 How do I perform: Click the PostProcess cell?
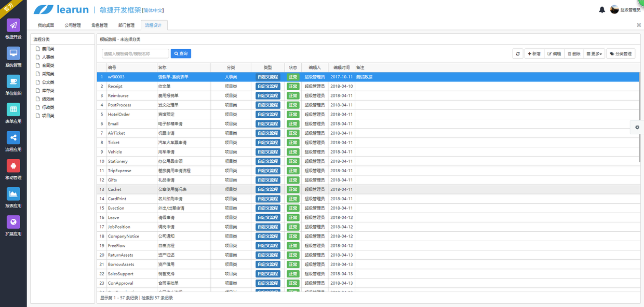click(x=131, y=105)
